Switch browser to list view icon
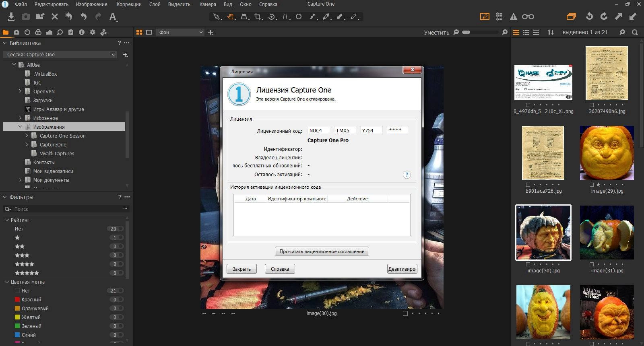This screenshot has width=644, height=346. click(526, 32)
